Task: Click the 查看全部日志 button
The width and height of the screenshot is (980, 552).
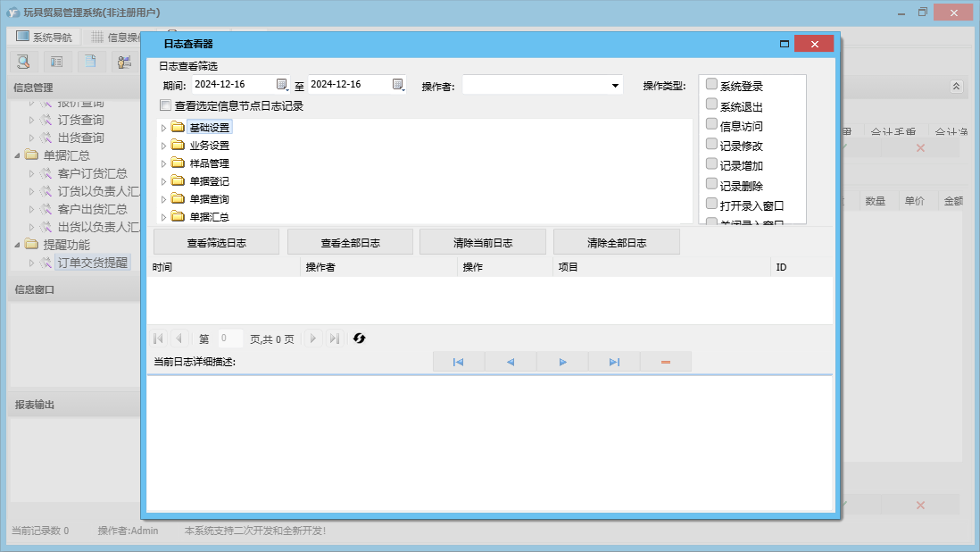Action: click(350, 243)
